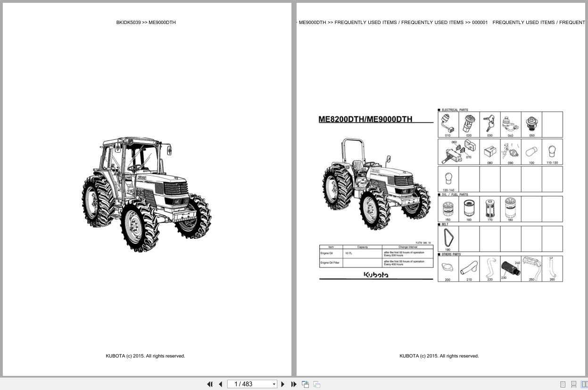Click filter element part 170
Image resolution: width=588 pixels, height=390 pixels.
point(490,209)
